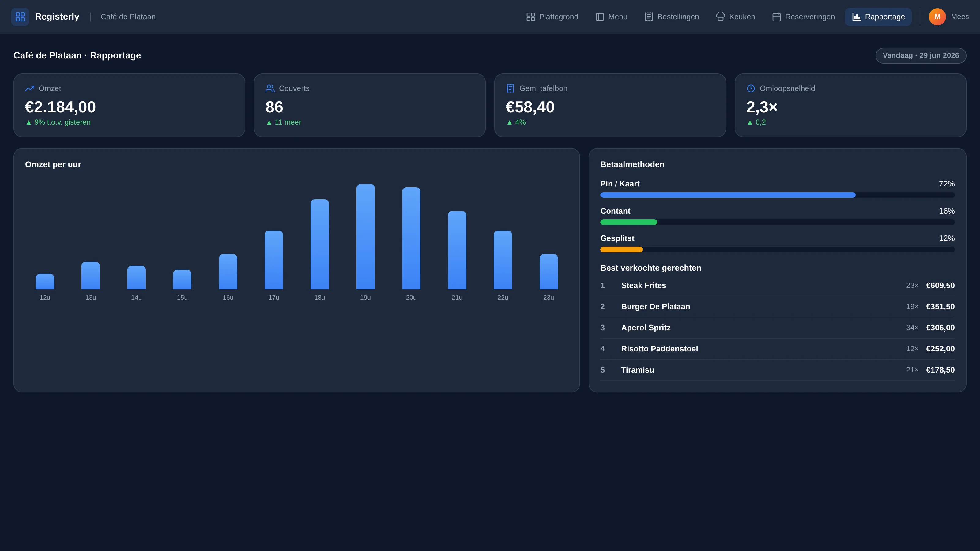980x551 pixels.
Task: Click the 18u revenue bar
Action: click(x=319, y=244)
